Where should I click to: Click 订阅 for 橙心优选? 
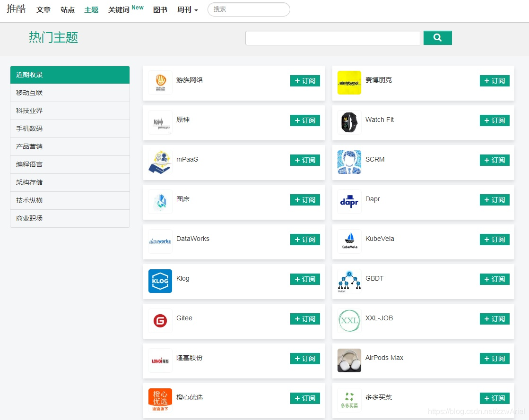point(305,398)
